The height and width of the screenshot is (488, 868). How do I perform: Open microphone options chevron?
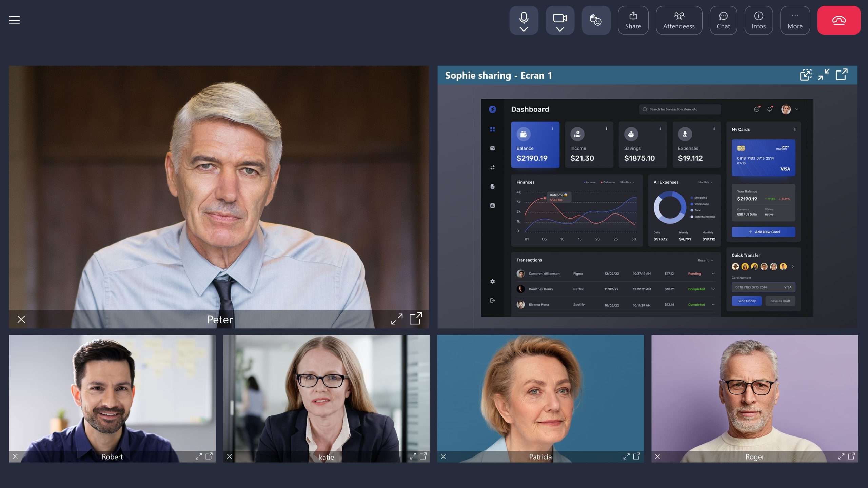click(x=524, y=29)
